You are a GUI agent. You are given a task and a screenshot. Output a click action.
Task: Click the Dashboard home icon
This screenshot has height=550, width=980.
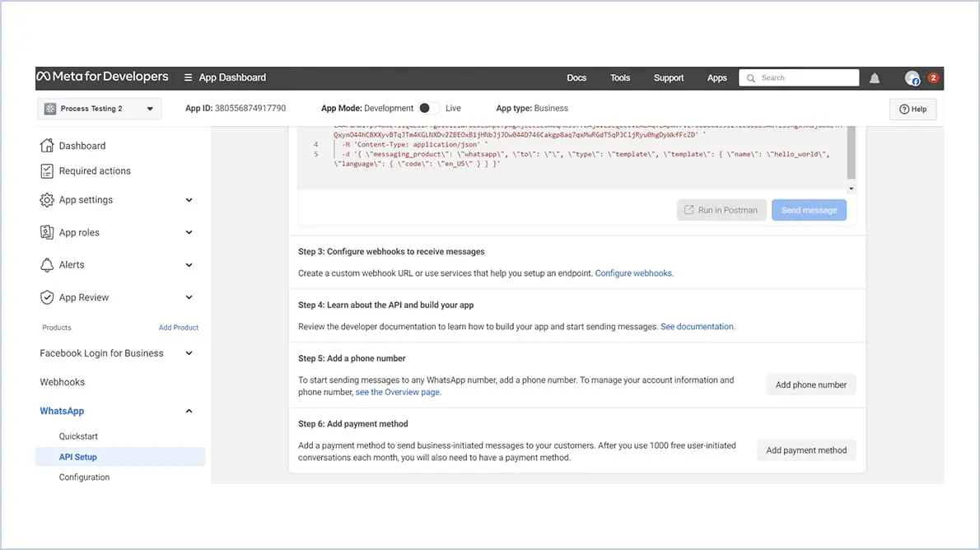coord(47,146)
